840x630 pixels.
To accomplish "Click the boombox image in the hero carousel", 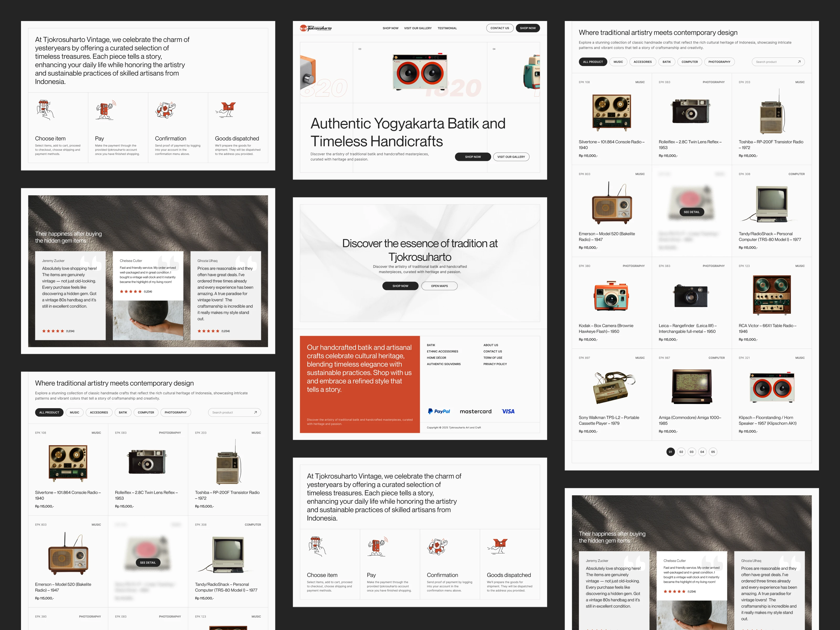I will pyautogui.click(x=420, y=71).
